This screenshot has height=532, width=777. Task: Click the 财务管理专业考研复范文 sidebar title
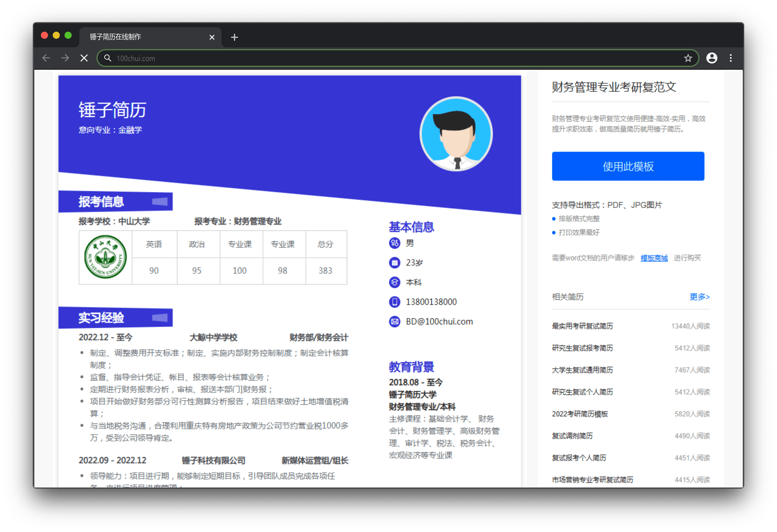pos(614,87)
